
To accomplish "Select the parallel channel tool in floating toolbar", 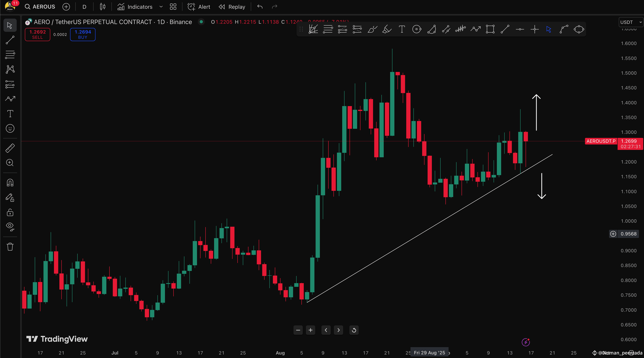I will [x=446, y=29].
